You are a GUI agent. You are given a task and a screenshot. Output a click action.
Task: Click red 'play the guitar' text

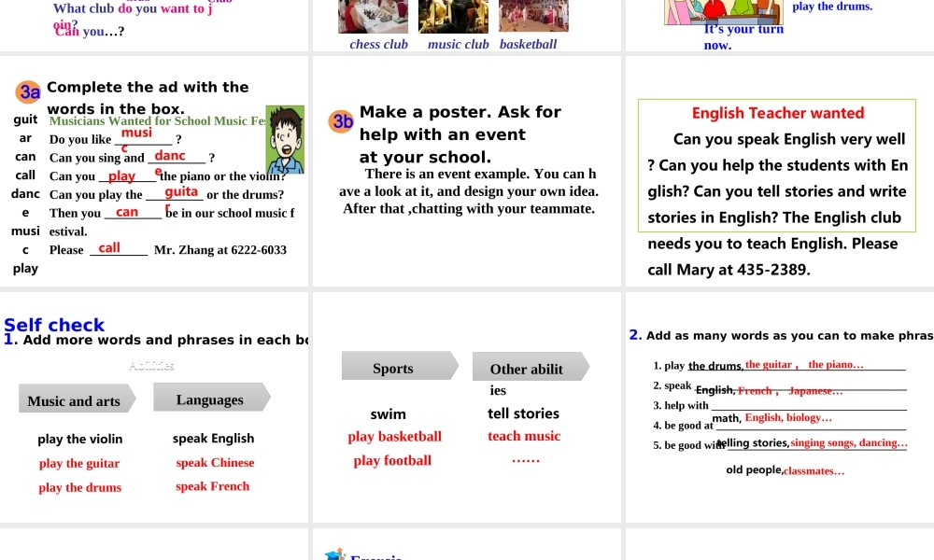pyautogui.click(x=79, y=464)
